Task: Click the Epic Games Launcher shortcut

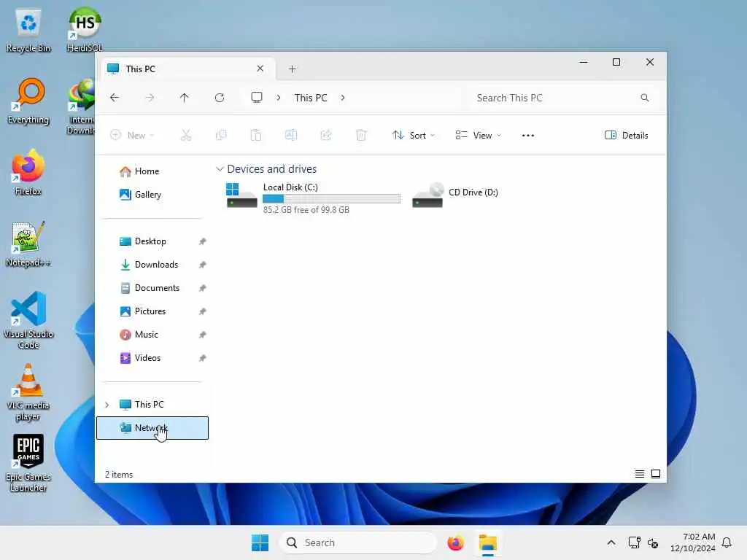Action: [28, 463]
